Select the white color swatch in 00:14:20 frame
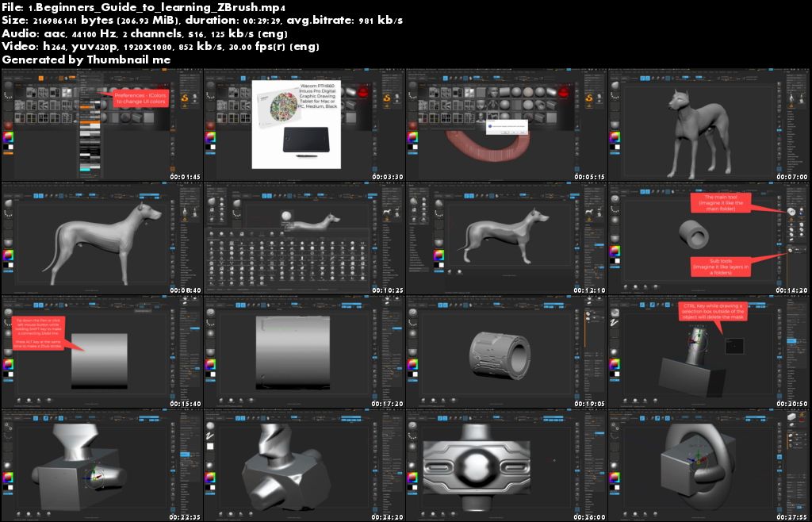This screenshot has height=522, width=812. [619, 261]
